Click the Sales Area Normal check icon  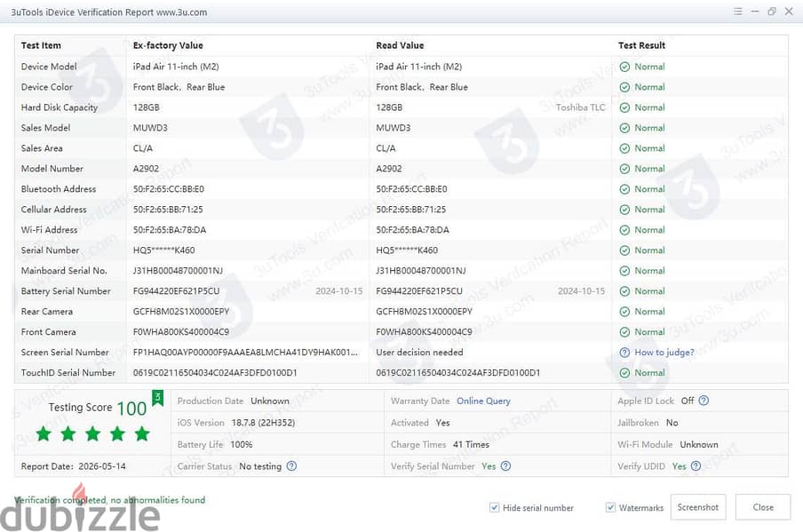(x=624, y=148)
